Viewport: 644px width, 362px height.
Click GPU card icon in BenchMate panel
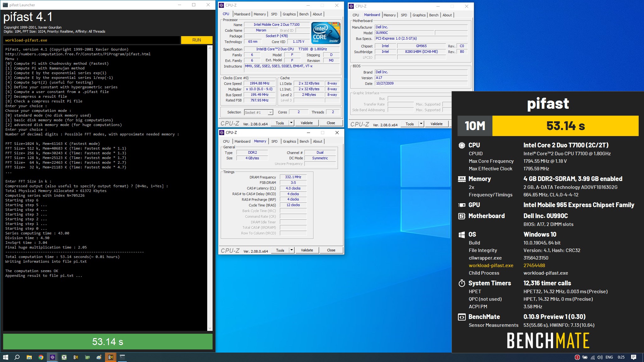coord(462,205)
